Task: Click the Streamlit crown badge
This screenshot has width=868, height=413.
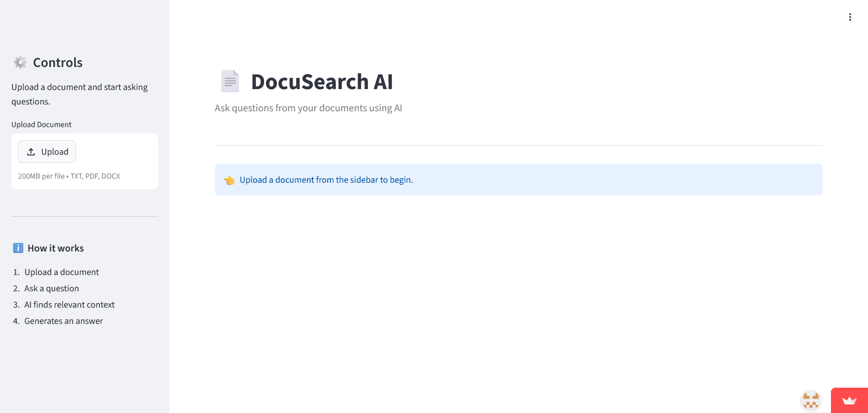Action: coord(849,400)
